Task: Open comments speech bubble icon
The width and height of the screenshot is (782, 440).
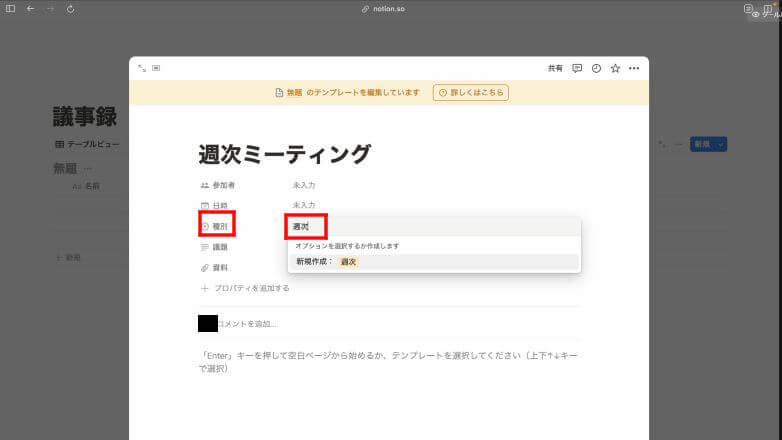Action: click(x=577, y=68)
